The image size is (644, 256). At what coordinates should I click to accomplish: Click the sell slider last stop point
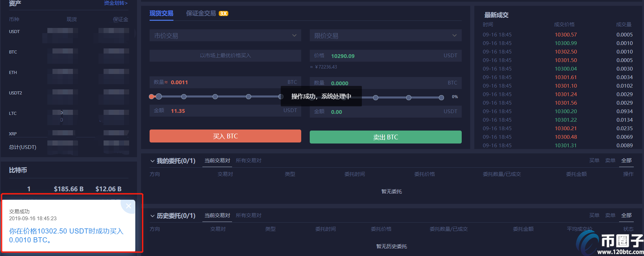point(441,97)
